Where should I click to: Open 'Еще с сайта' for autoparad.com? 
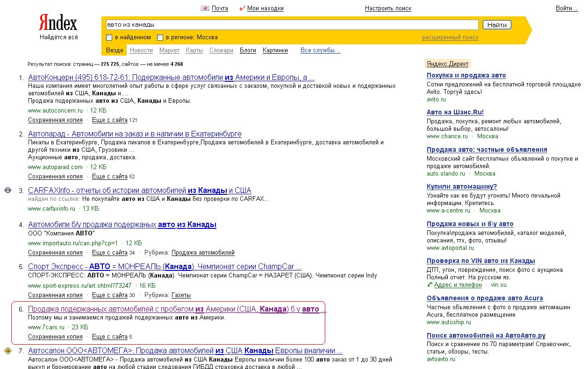pyautogui.click(x=110, y=177)
